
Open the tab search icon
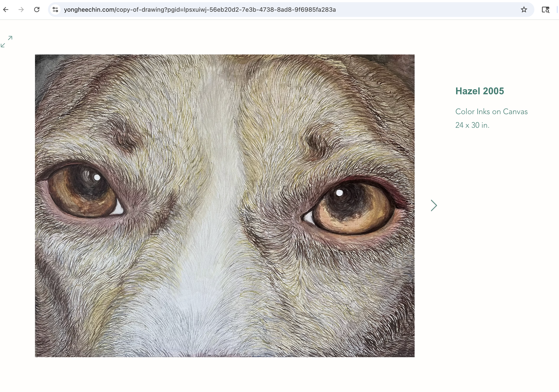click(x=545, y=10)
